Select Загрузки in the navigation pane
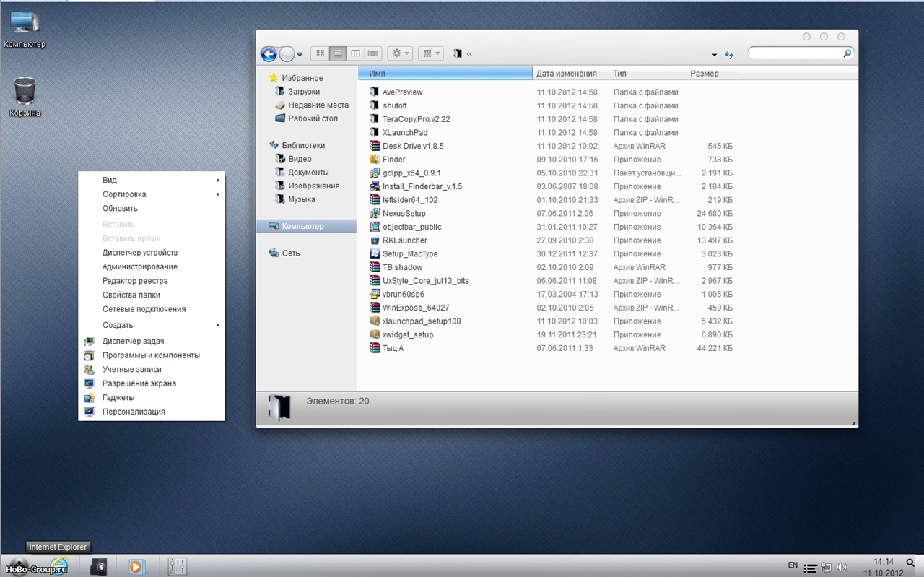Image resolution: width=924 pixels, height=577 pixels. (304, 92)
